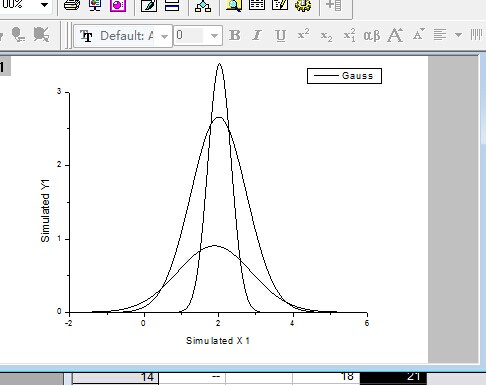Screen dimensions: 486x385
Task: Click the yellow gear settings icon
Action: 303,5
